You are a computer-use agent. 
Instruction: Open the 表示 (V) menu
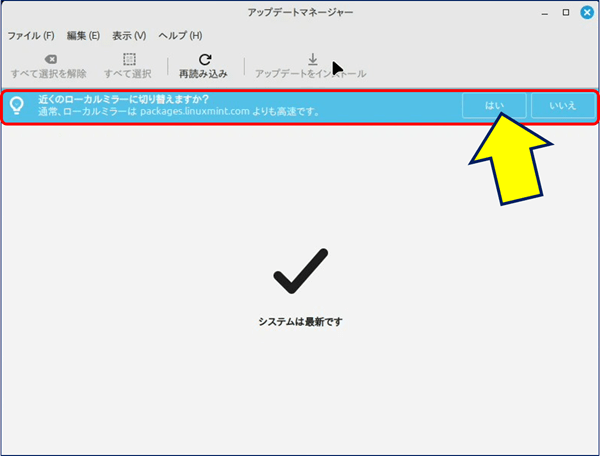129,36
